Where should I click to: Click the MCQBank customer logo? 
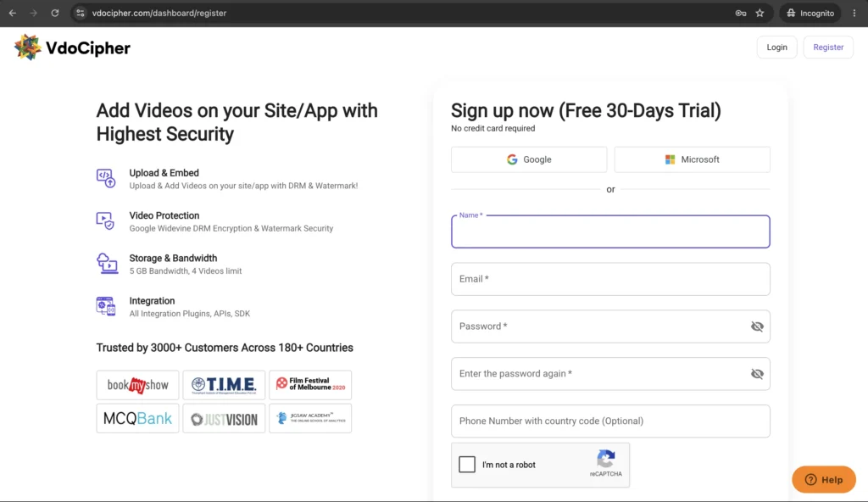(137, 418)
